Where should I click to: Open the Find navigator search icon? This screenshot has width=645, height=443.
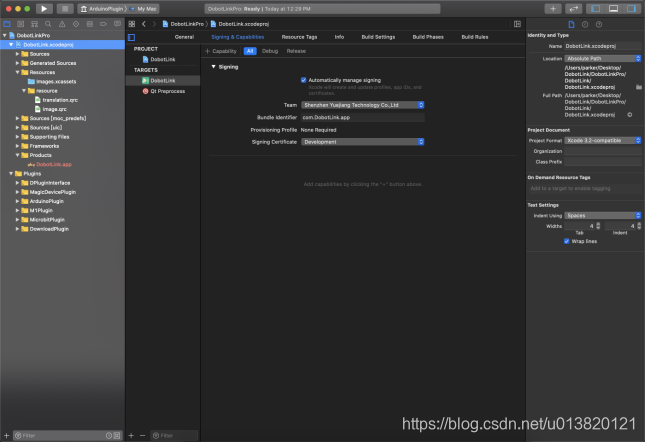pyautogui.click(x=48, y=24)
